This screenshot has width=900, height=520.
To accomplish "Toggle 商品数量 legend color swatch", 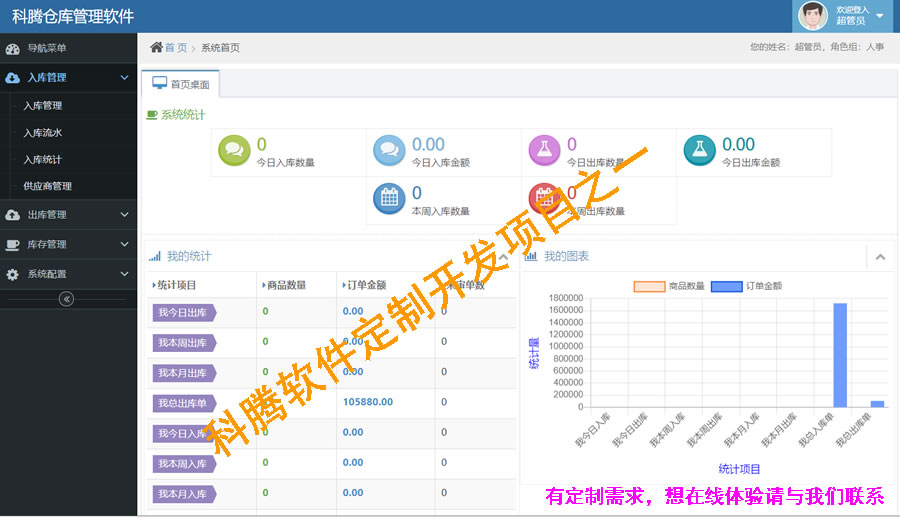I will tap(649, 286).
